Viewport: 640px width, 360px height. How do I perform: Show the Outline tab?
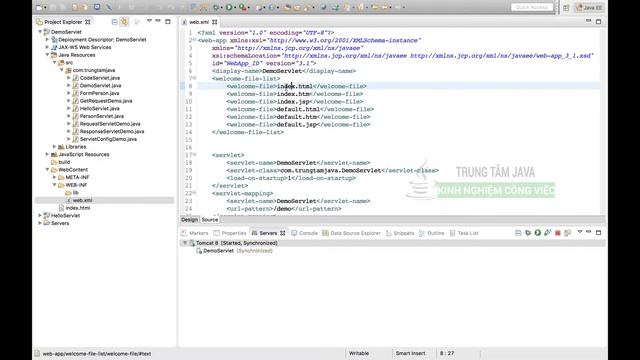tap(432, 233)
